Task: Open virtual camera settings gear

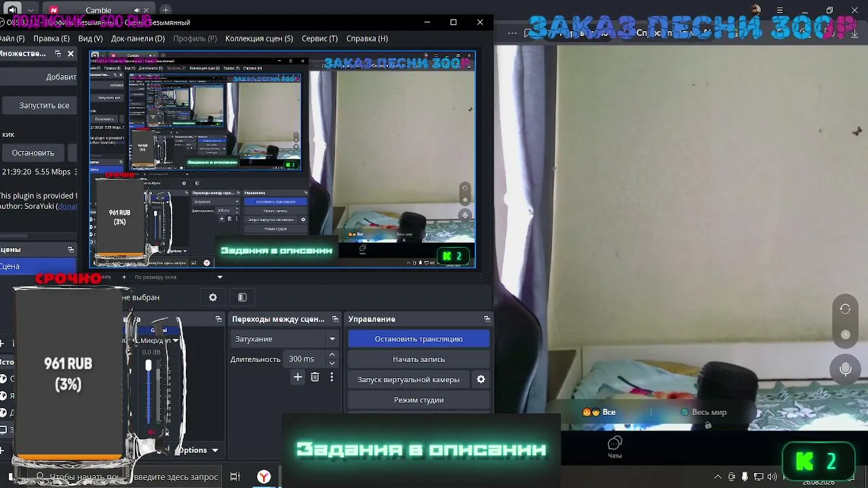Action: click(x=481, y=380)
